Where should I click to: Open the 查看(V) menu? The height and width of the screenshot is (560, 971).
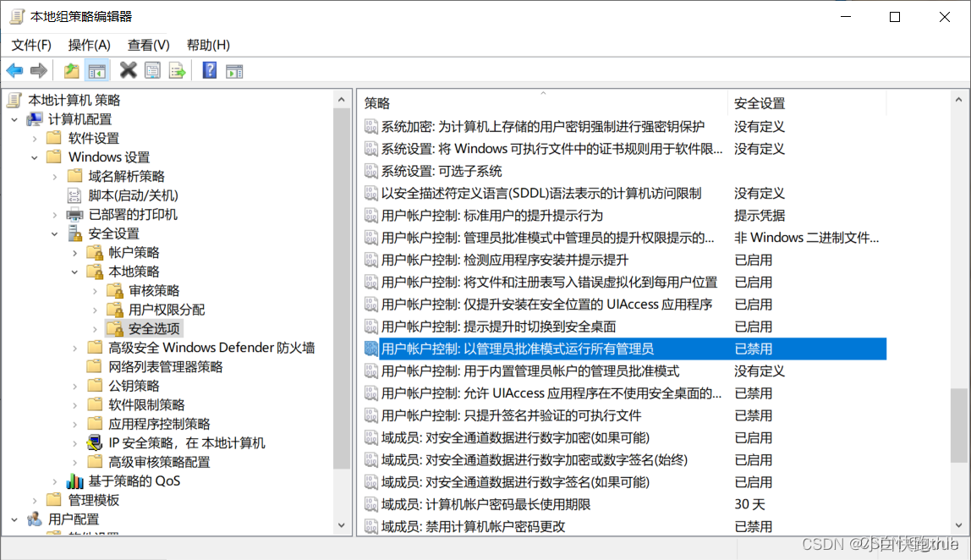149,45
